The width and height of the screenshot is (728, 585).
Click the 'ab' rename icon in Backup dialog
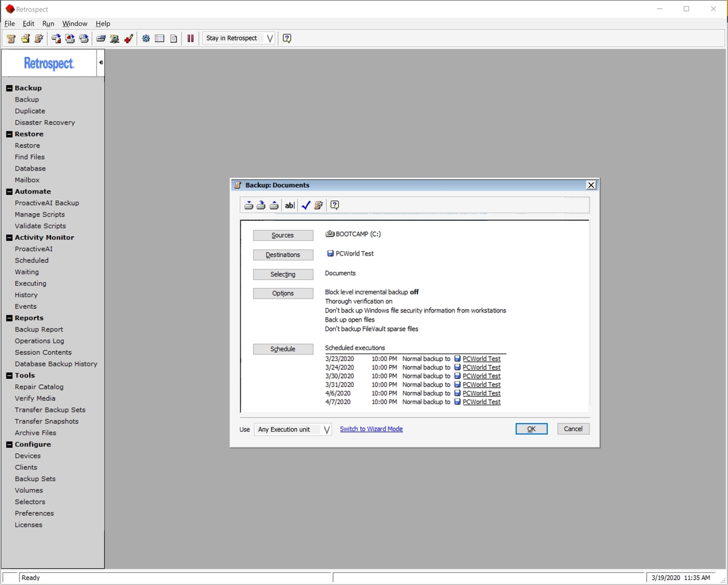(x=290, y=205)
